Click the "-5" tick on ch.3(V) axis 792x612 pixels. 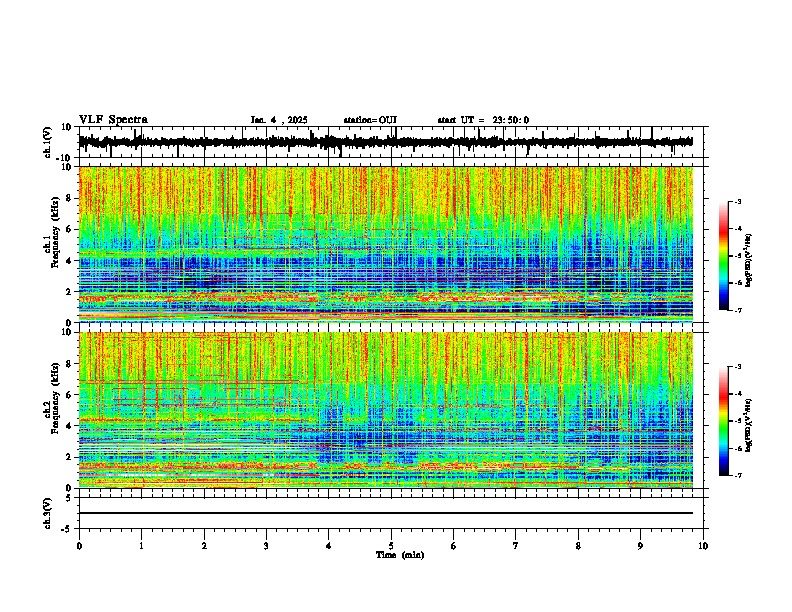[68, 529]
